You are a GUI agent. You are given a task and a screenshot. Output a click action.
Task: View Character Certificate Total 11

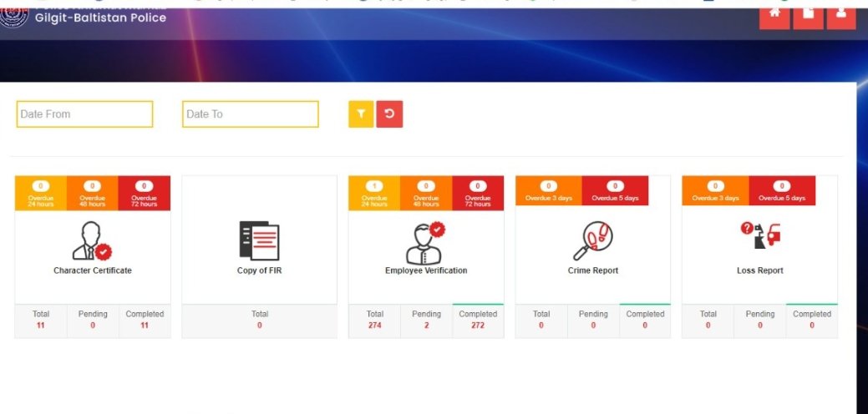pyautogui.click(x=41, y=321)
